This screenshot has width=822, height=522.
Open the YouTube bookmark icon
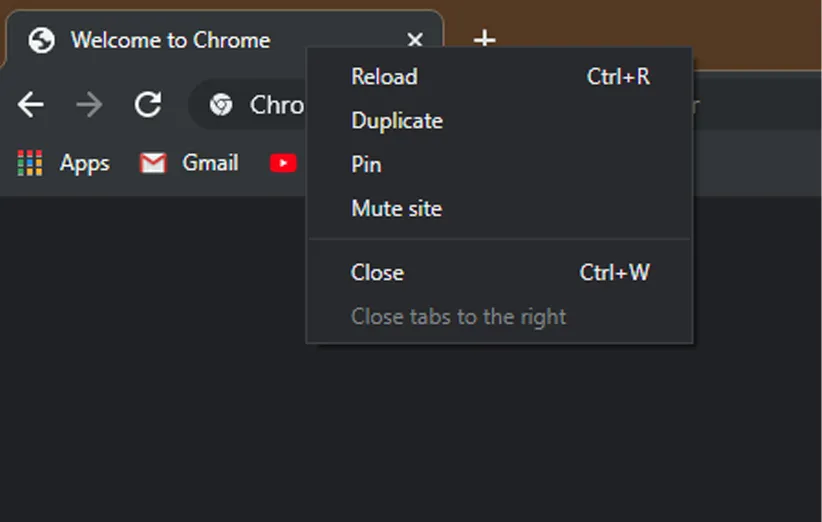(283, 163)
